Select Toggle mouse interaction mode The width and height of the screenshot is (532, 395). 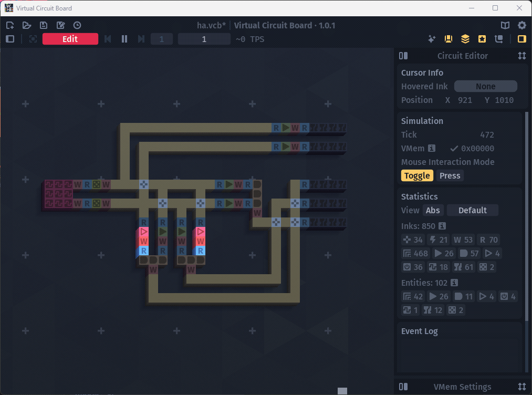[x=417, y=175]
